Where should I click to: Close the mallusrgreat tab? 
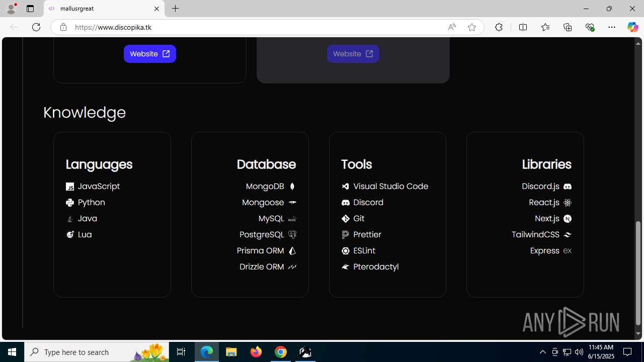pyautogui.click(x=156, y=9)
